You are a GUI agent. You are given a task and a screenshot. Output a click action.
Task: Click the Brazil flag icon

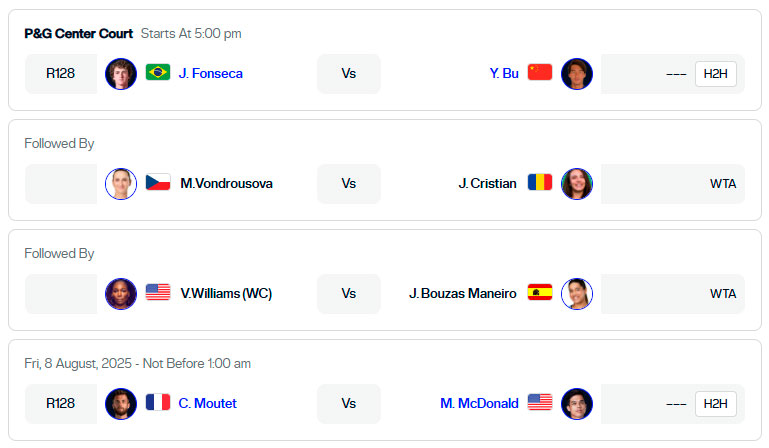click(x=158, y=72)
